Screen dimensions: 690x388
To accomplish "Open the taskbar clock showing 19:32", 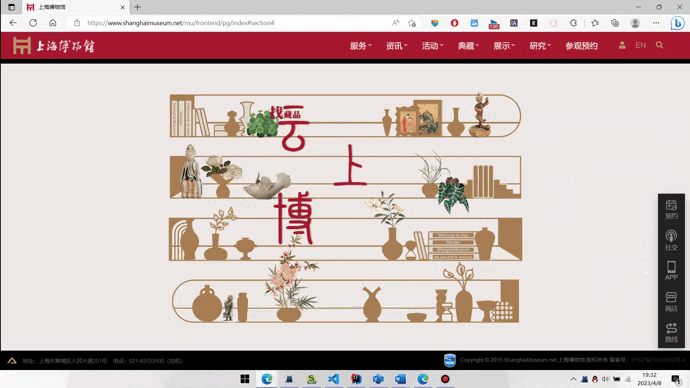I will [x=649, y=379].
